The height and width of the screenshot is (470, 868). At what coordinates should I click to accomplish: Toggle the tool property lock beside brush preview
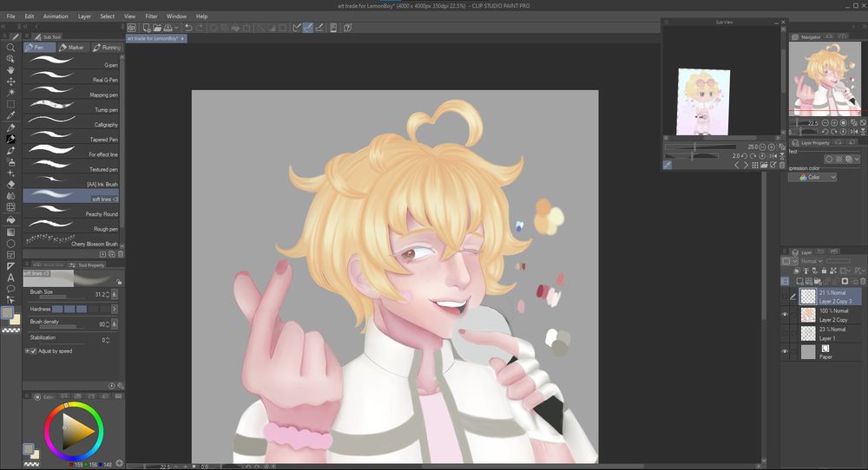click(118, 282)
